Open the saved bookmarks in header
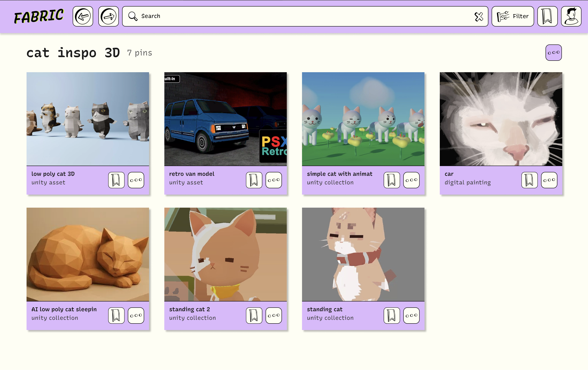 (x=547, y=16)
